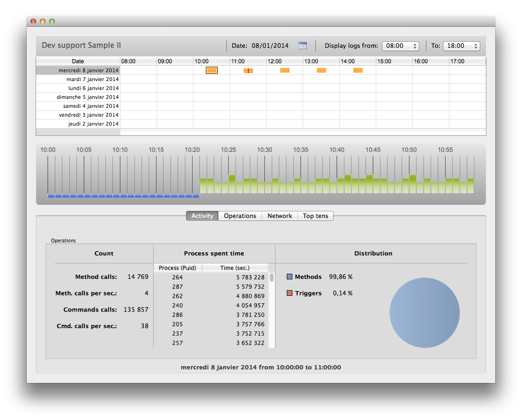Viewport: 522px width, 420px height.
Task: Click the date field showing 08/01/2014
Action: 270,46
